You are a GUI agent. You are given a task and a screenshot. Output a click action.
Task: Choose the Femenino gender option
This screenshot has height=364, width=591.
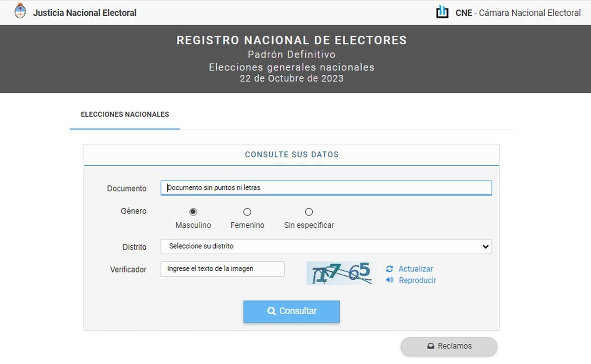(x=247, y=212)
